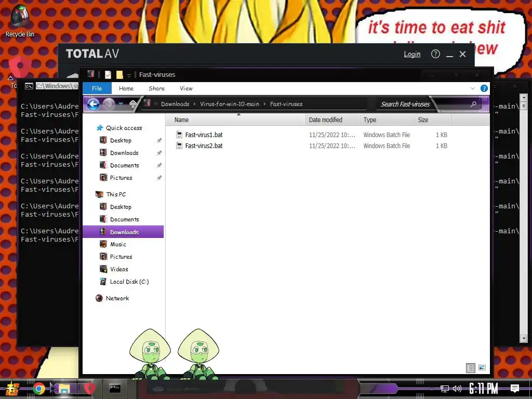The image size is (532, 399).
Task: Open Desktop under Quick access
Action: click(x=121, y=140)
